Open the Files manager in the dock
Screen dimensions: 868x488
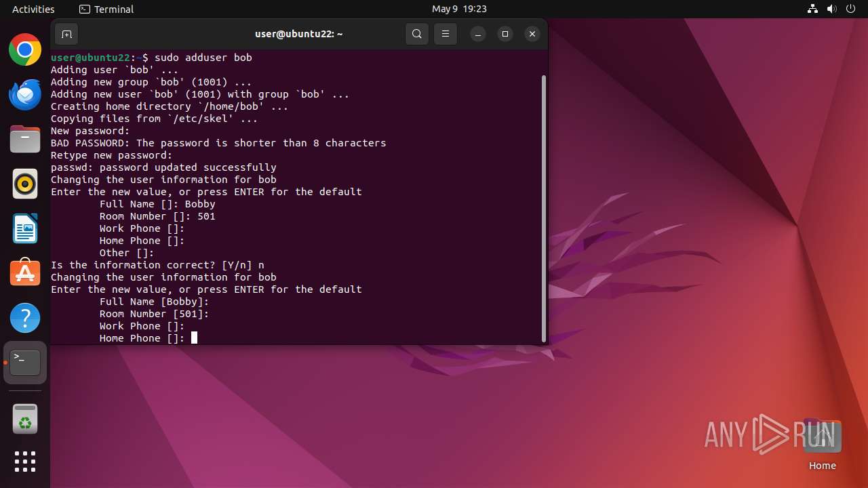point(25,139)
